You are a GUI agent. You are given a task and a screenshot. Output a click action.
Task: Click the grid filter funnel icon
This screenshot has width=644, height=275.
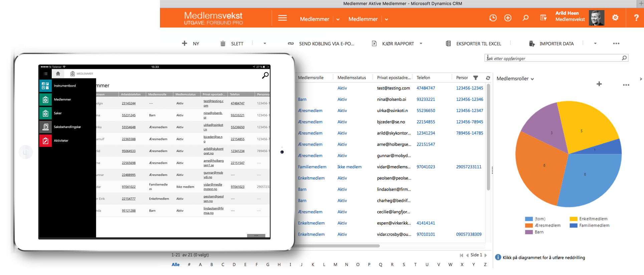(475, 78)
